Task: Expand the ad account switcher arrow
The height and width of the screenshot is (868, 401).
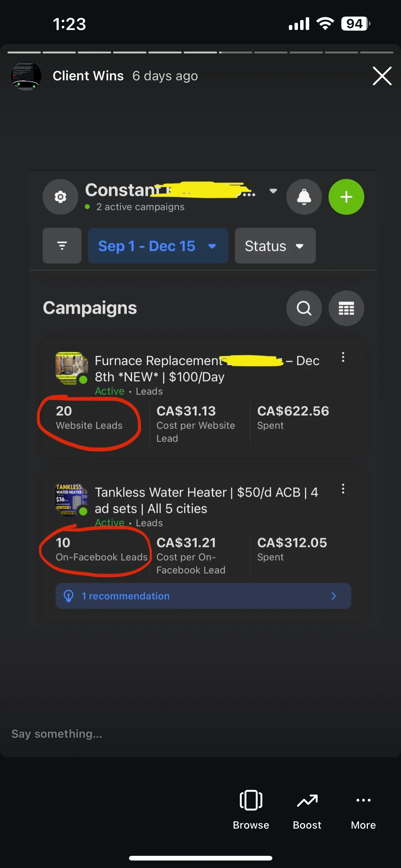Action: [x=273, y=191]
